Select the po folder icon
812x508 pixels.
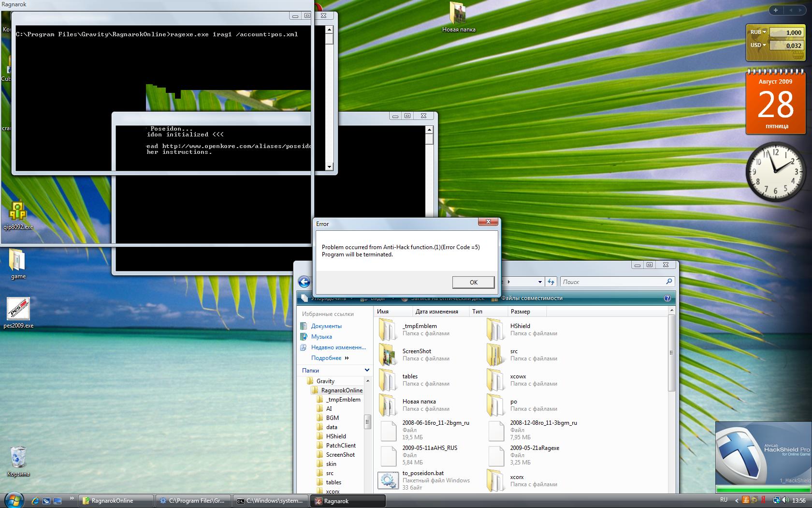[496, 405]
